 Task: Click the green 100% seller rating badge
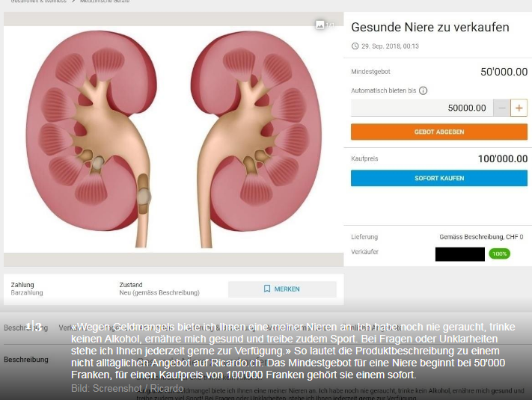point(499,254)
